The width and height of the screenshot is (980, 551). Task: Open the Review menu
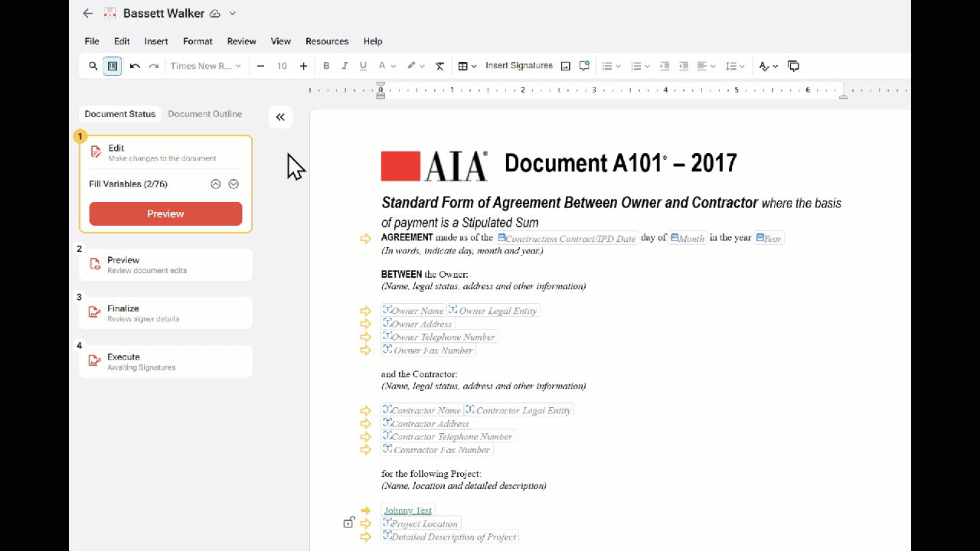point(242,41)
